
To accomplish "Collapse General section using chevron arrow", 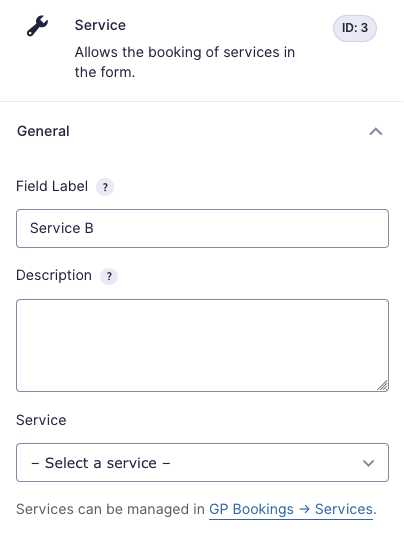I will click(x=376, y=131).
